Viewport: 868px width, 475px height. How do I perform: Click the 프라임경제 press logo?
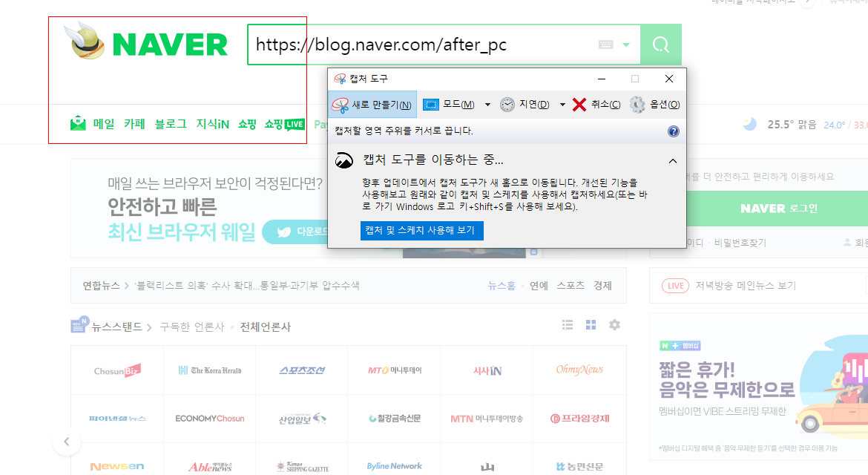tap(579, 419)
